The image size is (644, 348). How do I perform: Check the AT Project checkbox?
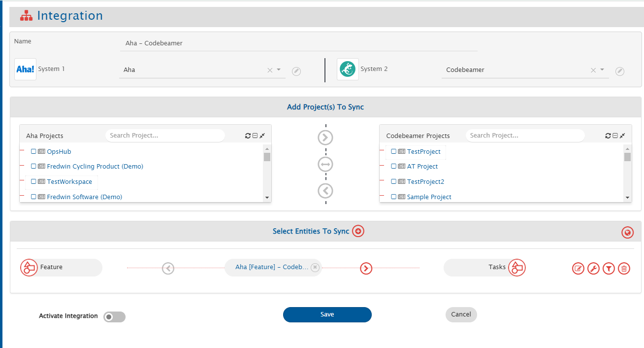click(394, 167)
